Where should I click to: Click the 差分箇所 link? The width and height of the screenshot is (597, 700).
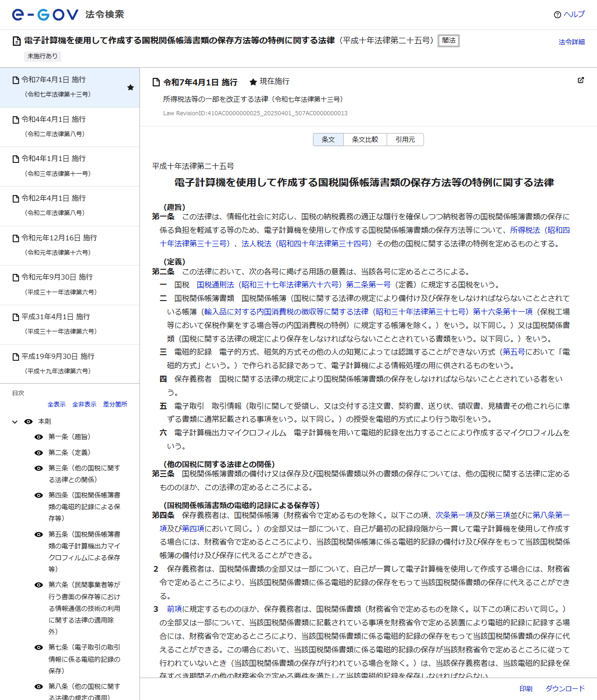pos(115,404)
